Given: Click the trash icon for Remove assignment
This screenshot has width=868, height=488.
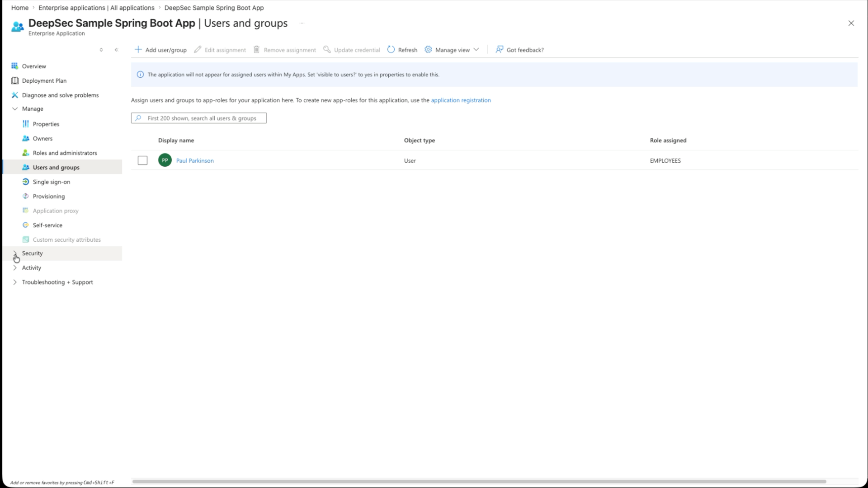Looking at the screenshot, I should (x=256, y=49).
